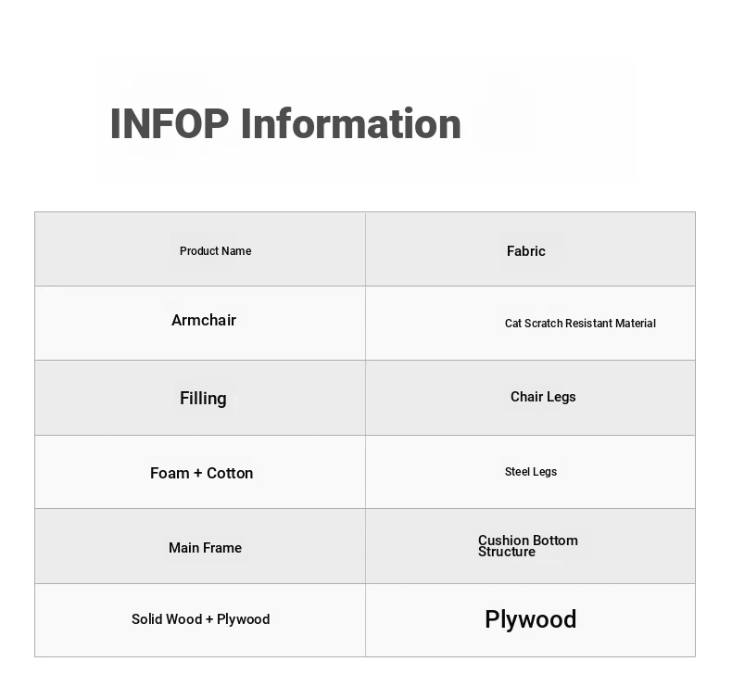The height and width of the screenshot is (700, 732).
Task: Select the Cat Scratch Resistant Material text
Action: click(580, 324)
